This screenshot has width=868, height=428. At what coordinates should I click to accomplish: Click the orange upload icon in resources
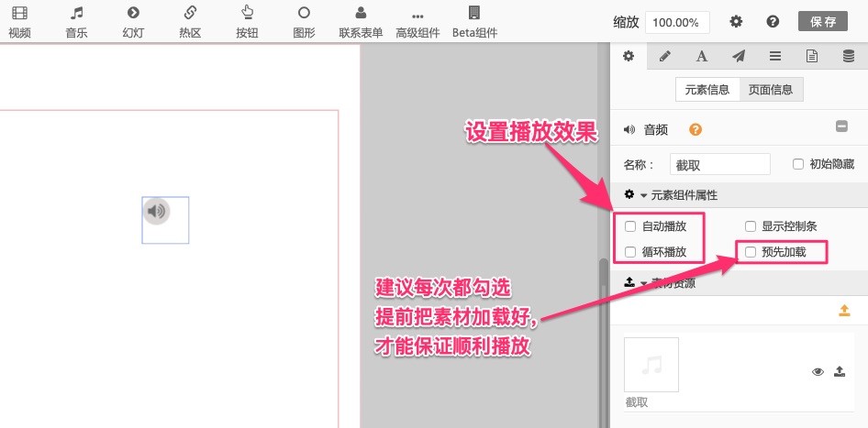tap(844, 311)
